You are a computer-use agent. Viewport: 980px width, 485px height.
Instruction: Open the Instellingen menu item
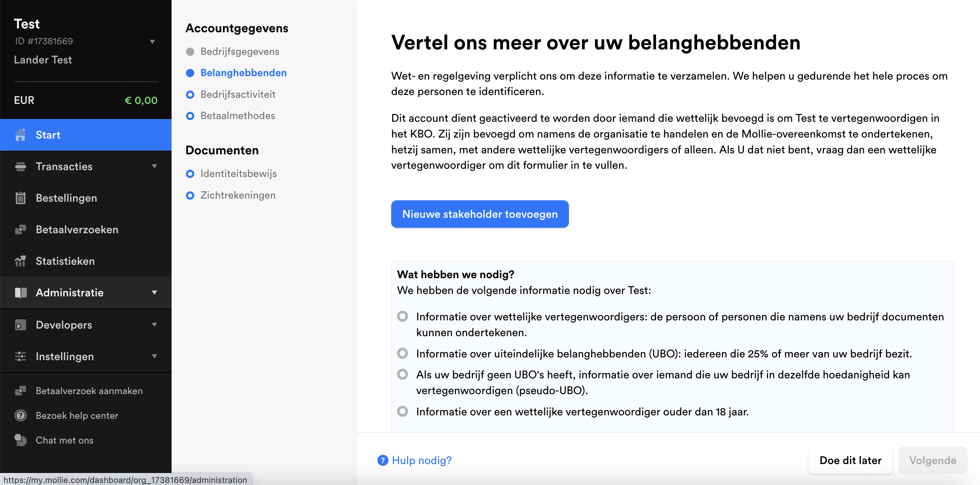(85, 356)
